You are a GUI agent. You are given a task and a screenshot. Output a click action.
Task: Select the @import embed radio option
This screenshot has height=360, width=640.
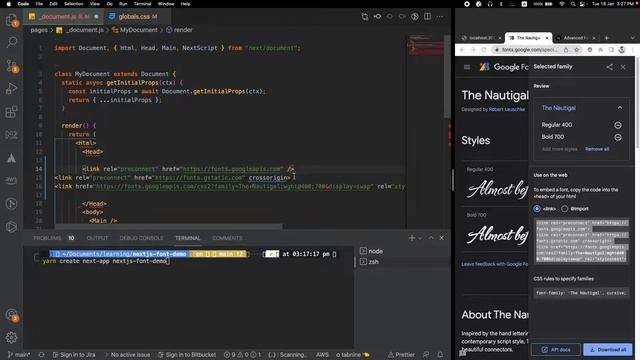pyautogui.click(x=564, y=209)
